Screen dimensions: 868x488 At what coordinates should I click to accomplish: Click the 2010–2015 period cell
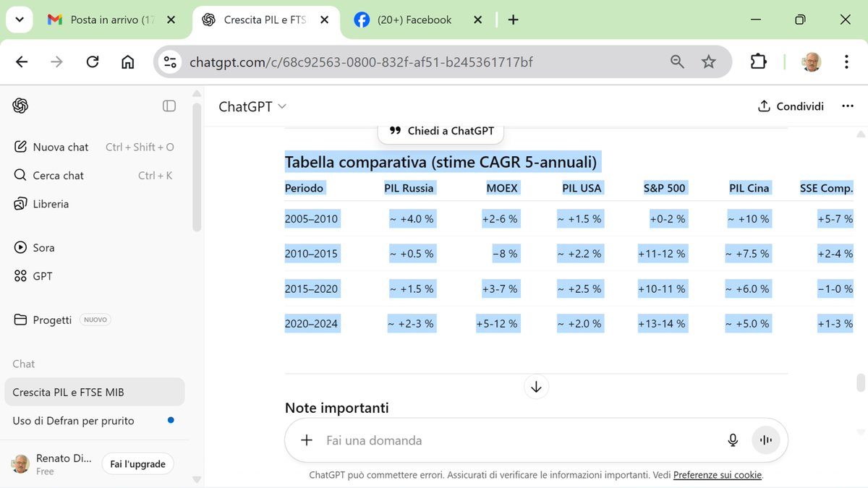[311, 254]
